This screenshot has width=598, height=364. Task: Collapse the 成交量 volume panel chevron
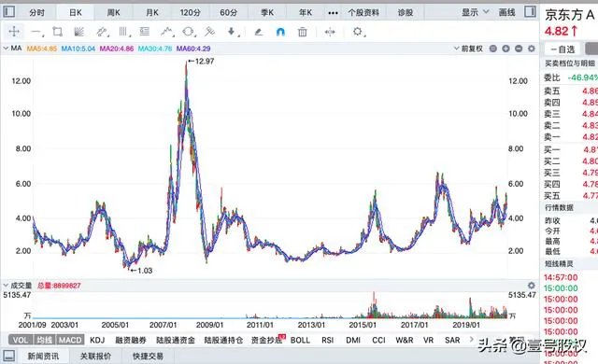(6, 286)
